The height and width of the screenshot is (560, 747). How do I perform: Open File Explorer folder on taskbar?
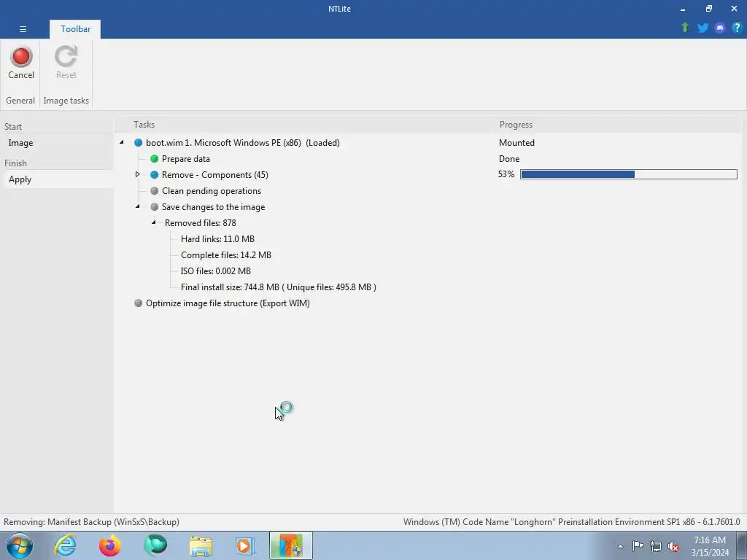[201, 546]
